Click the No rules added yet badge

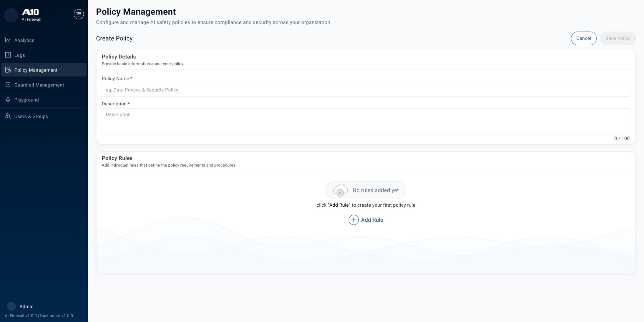pos(366,190)
